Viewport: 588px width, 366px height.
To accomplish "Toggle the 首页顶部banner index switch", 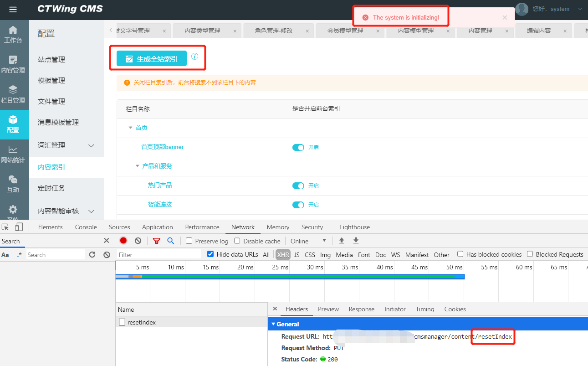I will tap(298, 147).
